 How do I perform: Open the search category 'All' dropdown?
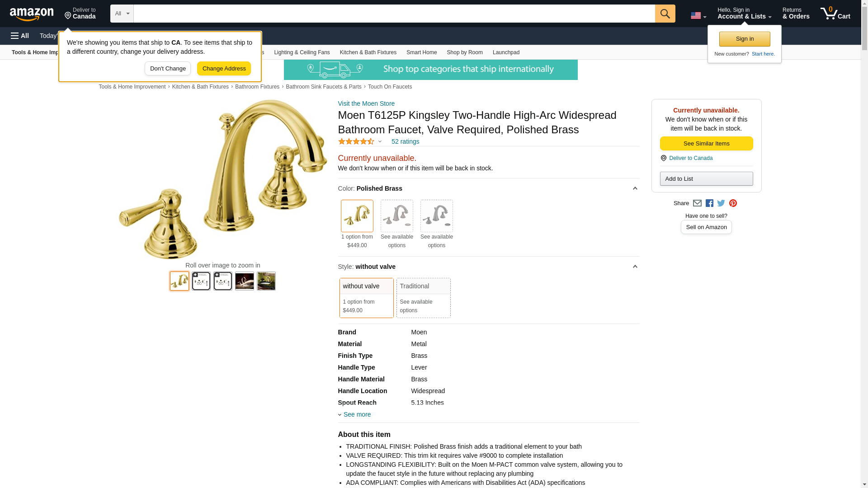pyautogui.click(x=122, y=14)
